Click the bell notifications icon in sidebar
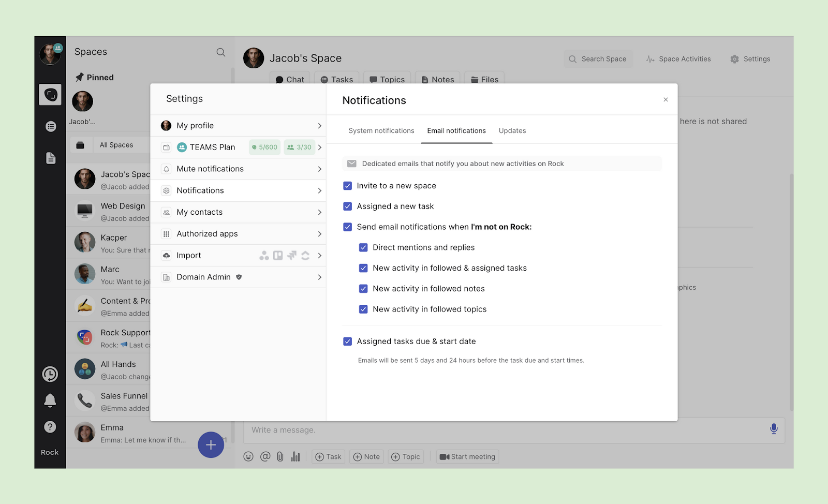Screen dimensions: 828x504 point(50,400)
